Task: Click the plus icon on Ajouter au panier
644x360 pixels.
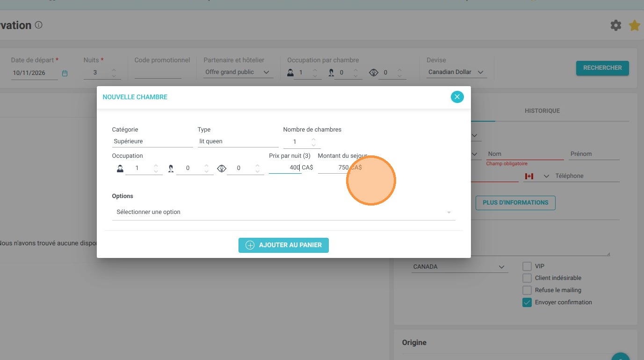Action: (x=250, y=245)
